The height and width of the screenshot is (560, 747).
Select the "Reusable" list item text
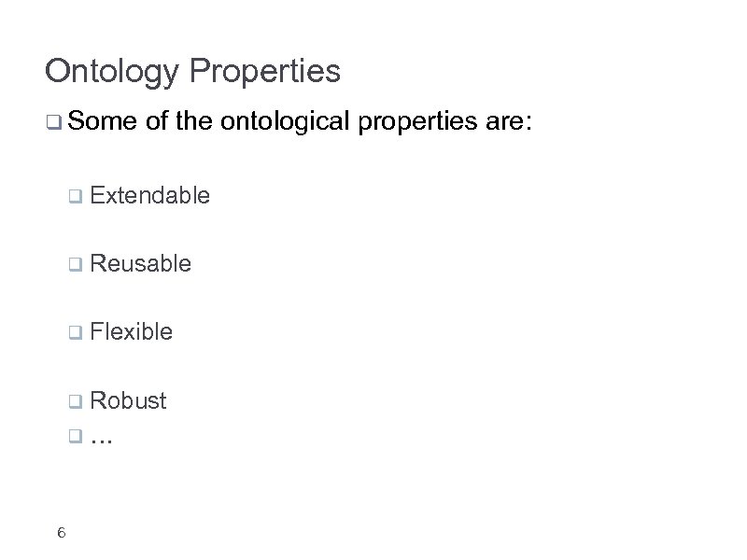141,264
